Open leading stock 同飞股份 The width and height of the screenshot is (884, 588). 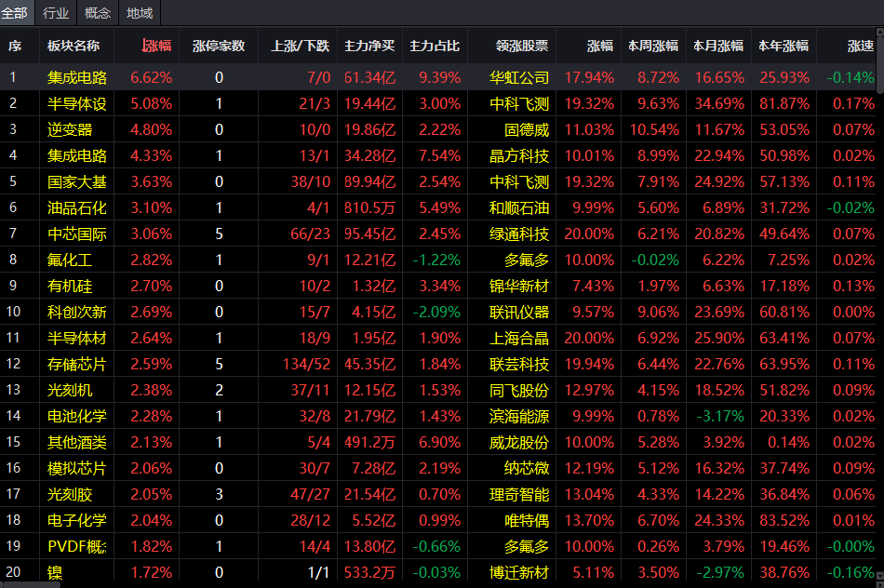[519, 390]
